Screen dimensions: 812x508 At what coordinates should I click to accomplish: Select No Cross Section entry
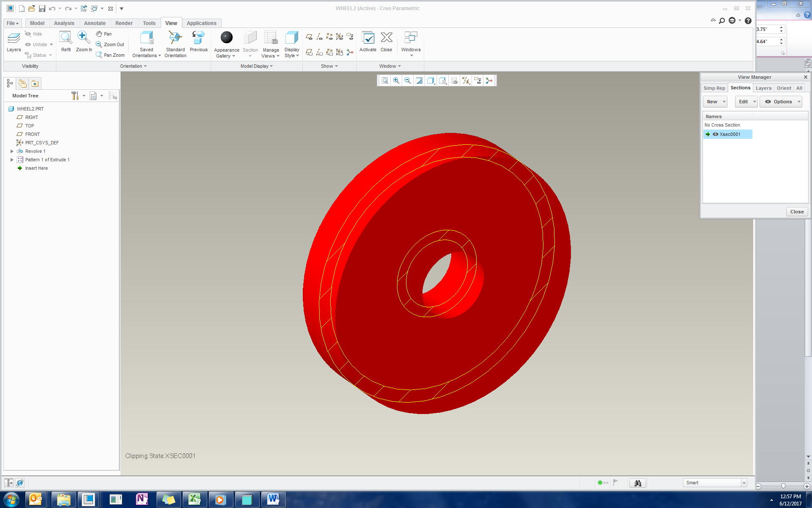click(722, 125)
